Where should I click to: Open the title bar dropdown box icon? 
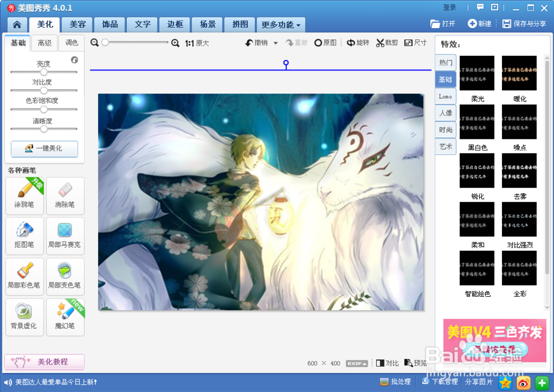[x=495, y=7]
